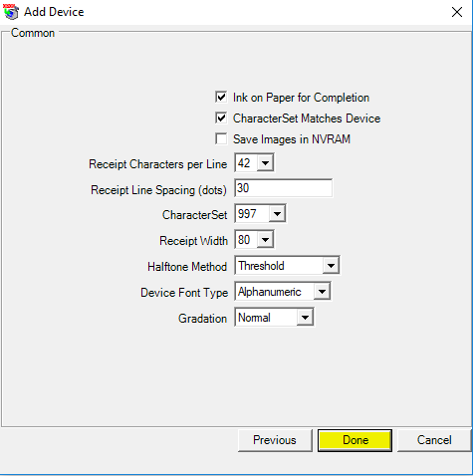This screenshot has width=473, height=476.
Task: Go back with the Previous button
Action: tap(275, 440)
